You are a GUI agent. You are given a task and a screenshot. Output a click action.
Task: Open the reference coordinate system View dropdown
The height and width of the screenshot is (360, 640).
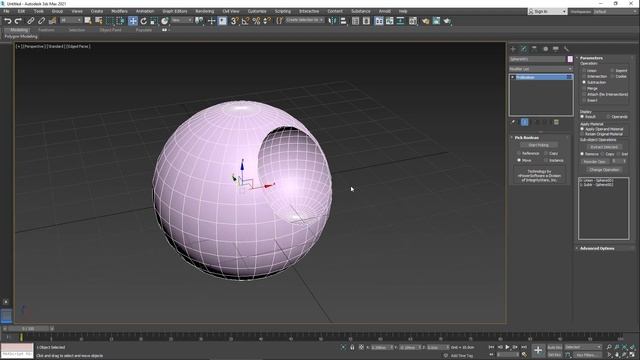(x=182, y=20)
